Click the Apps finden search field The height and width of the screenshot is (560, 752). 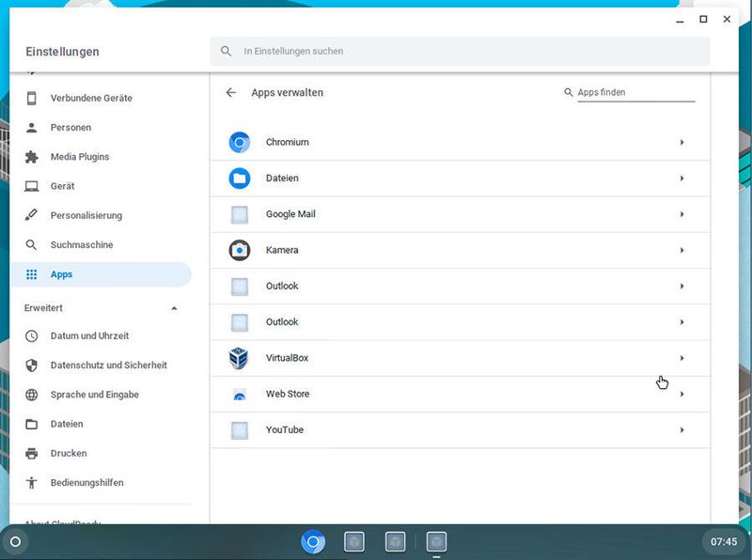pyautogui.click(x=636, y=92)
